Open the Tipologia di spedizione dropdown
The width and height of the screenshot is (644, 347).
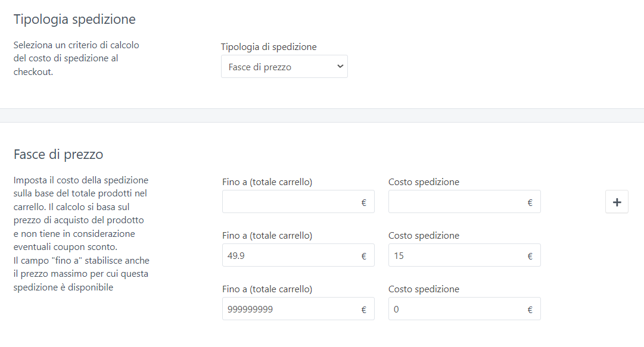(284, 67)
